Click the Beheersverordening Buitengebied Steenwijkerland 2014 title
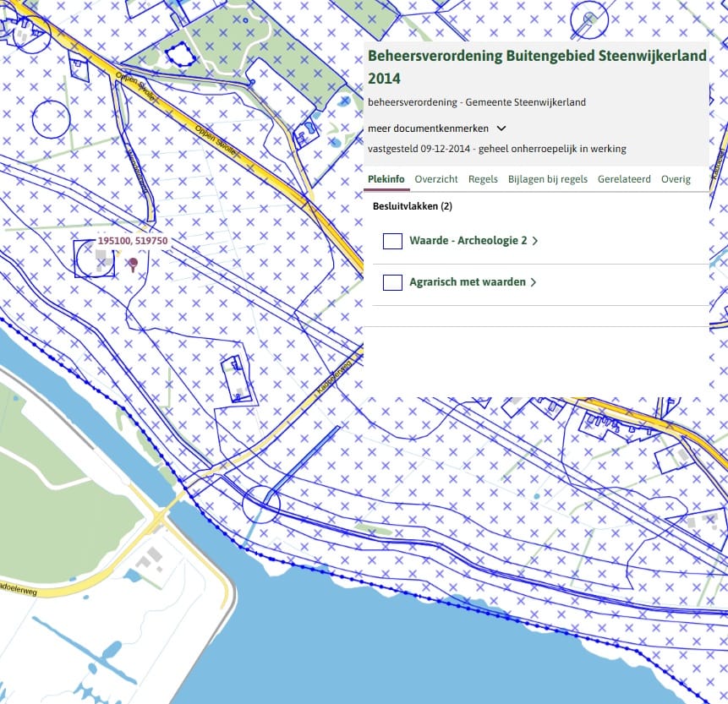Image resolution: width=728 pixels, height=704 pixels. [x=537, y=68]
